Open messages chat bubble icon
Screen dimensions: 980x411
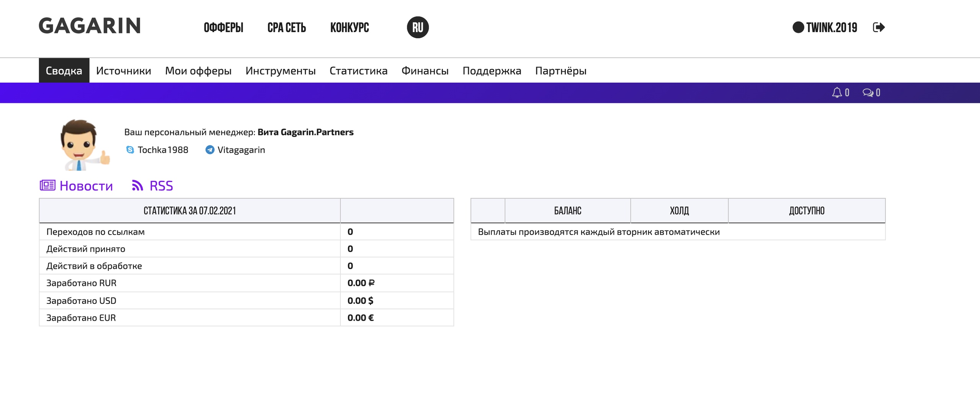[x=867, y=93]
